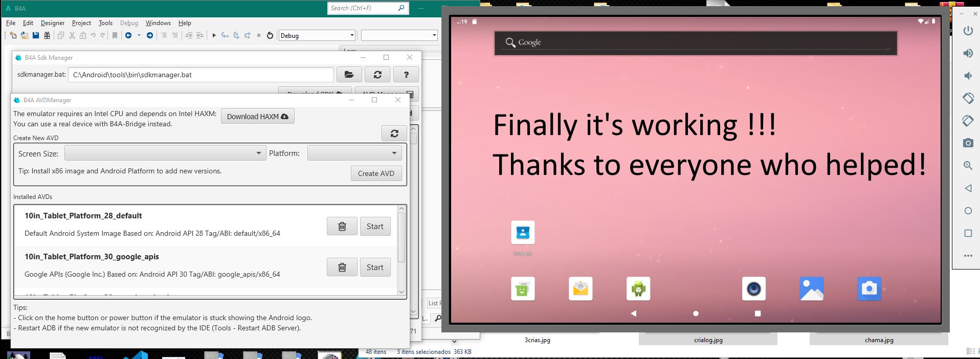The image size is (980, 359).
Task: Open emulator extended controls three dots
Action: click(968, 256)
